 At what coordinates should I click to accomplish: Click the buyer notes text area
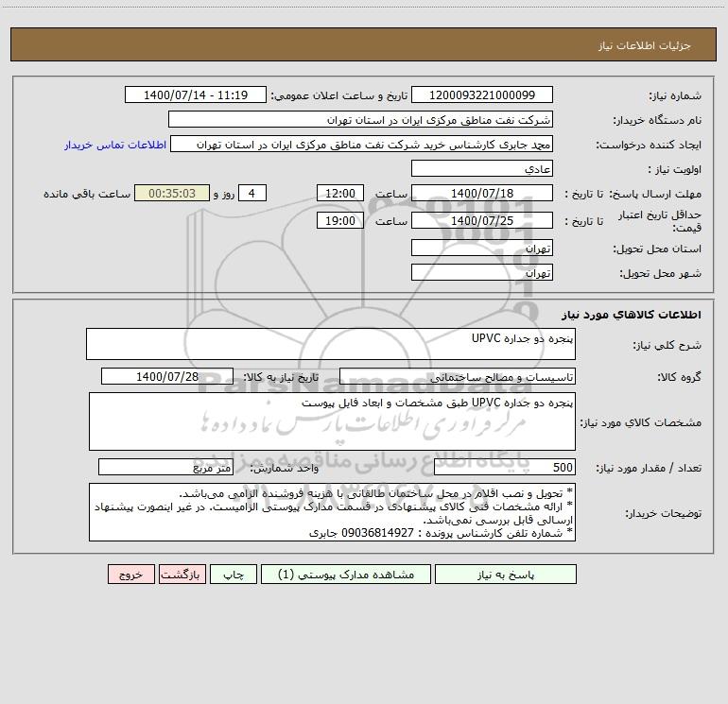(x=332, y=512)
